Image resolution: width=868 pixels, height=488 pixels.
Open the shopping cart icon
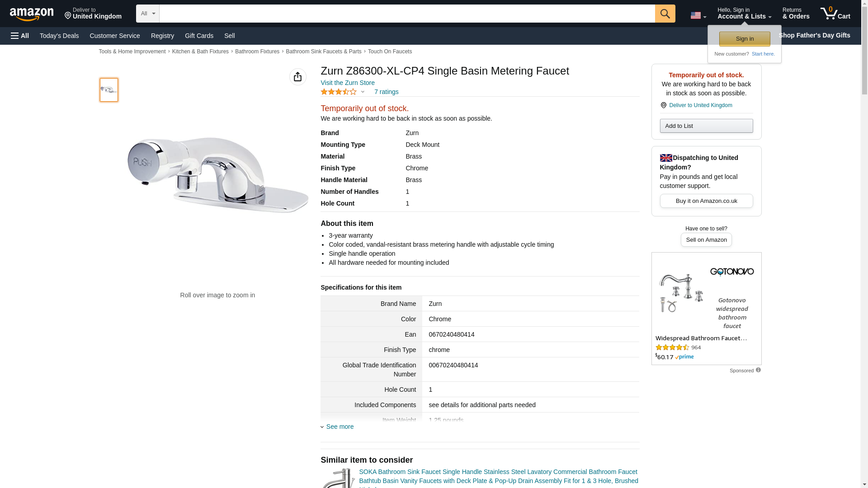pos(835,14)
